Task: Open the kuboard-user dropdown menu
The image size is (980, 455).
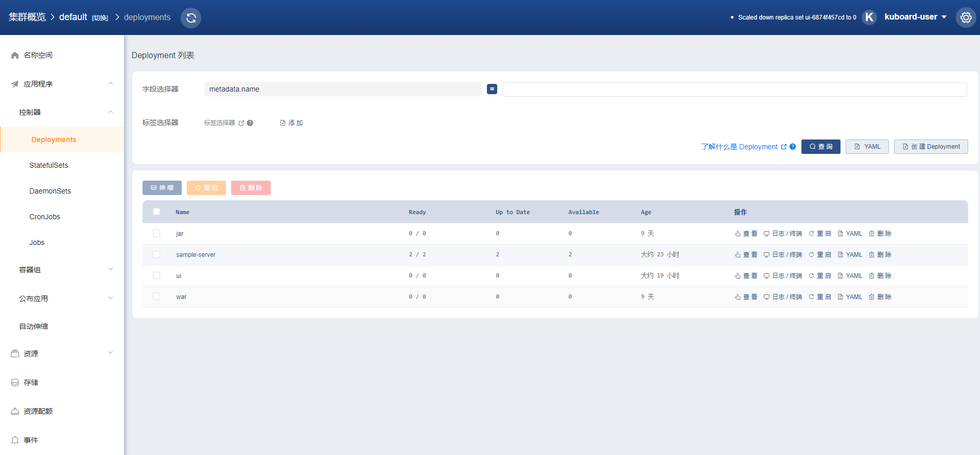Action: click(915, 17)
